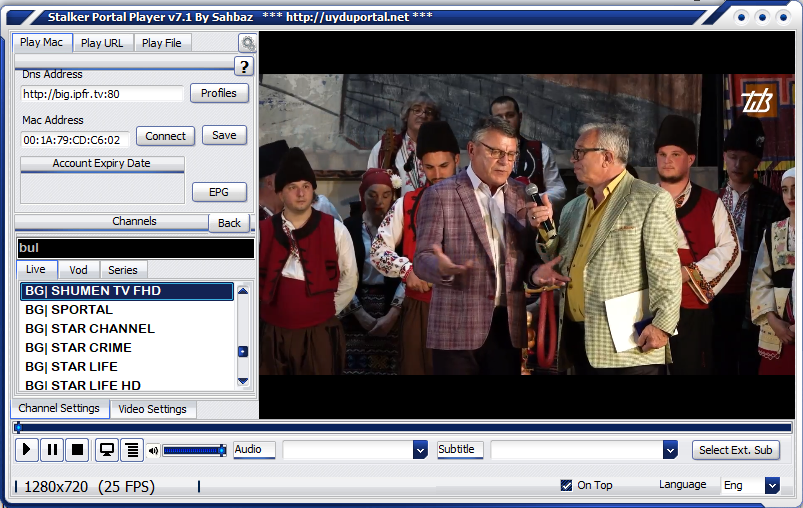Image resolution: width=803 pixels, height=508 pixels.
Task: Open the Video Settings tab
Action: point(153,409)
